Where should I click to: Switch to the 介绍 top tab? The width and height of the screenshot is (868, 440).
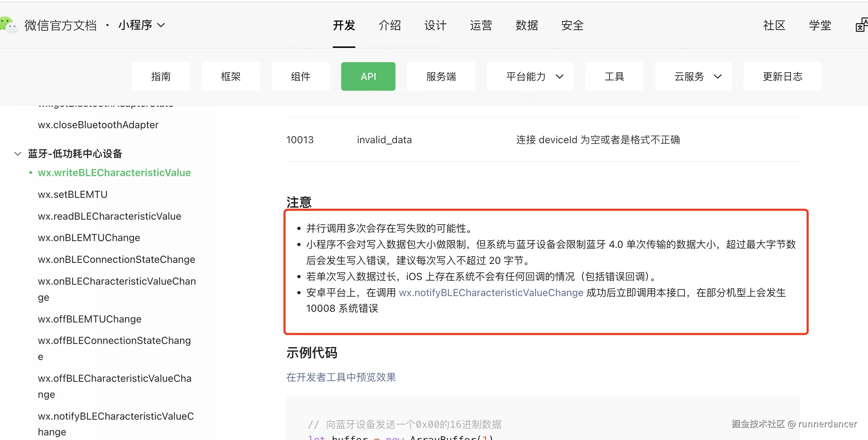pyautogui.click(x=389, y=25)
